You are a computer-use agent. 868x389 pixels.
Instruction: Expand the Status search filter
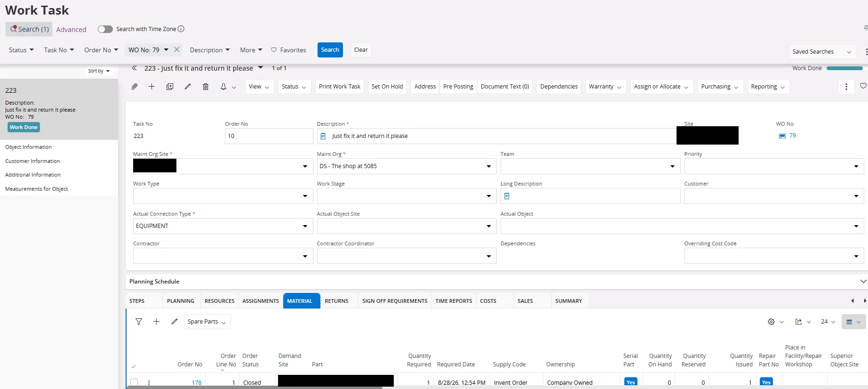tap(21, 50)
